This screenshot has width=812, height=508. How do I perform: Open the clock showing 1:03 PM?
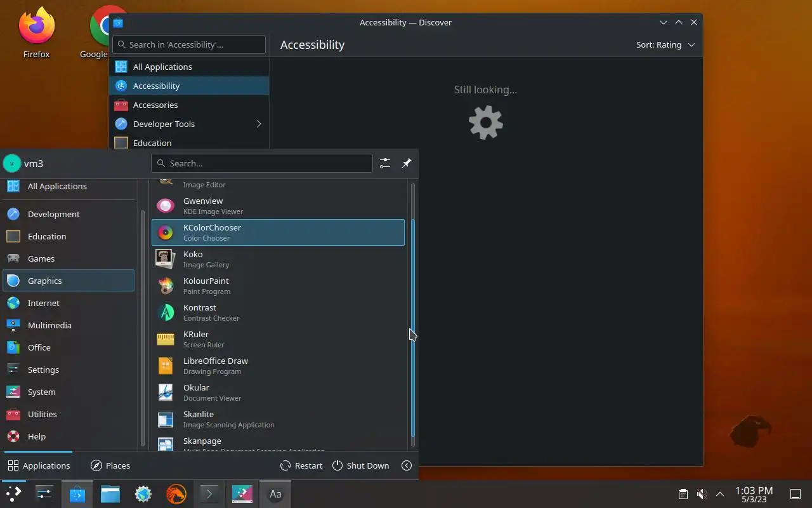tap(754, 494)
